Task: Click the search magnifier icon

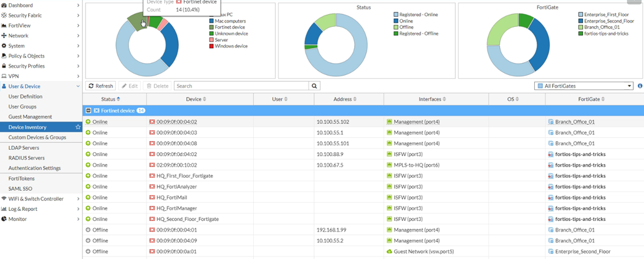Action: click(314, 86)
